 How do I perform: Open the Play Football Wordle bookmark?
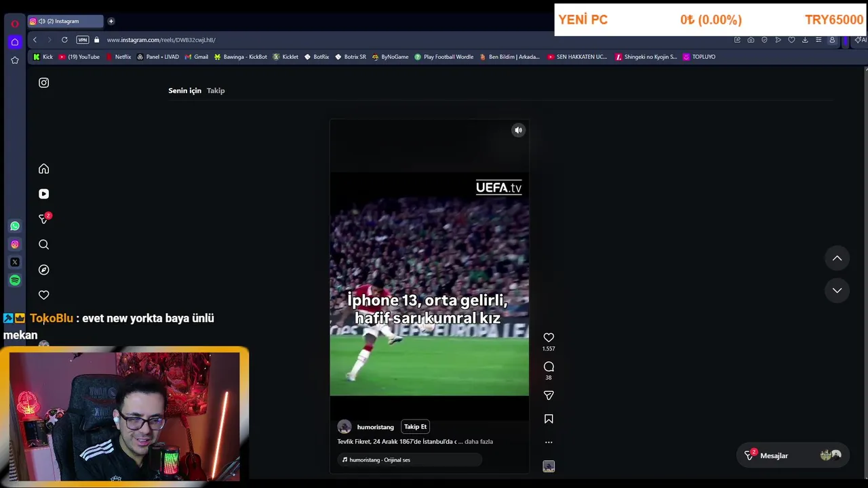(x=444, y=57)
